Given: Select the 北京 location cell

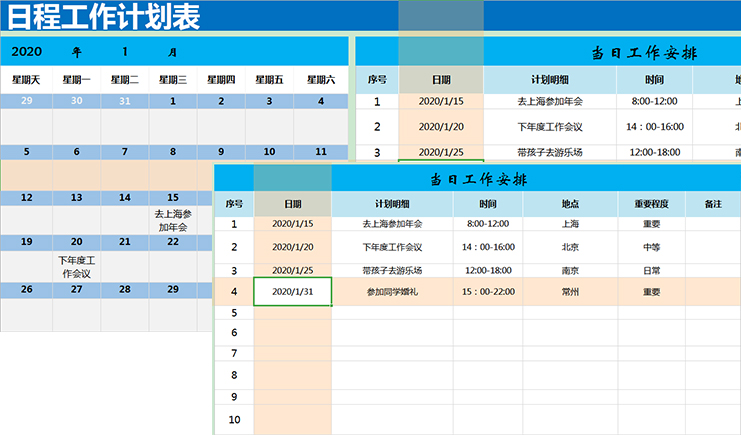Looking at the screenshot, I should [x=571, y=247].
